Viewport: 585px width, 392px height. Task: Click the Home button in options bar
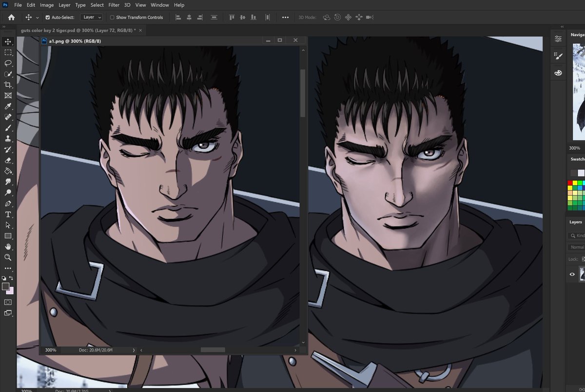pos(11,17)
